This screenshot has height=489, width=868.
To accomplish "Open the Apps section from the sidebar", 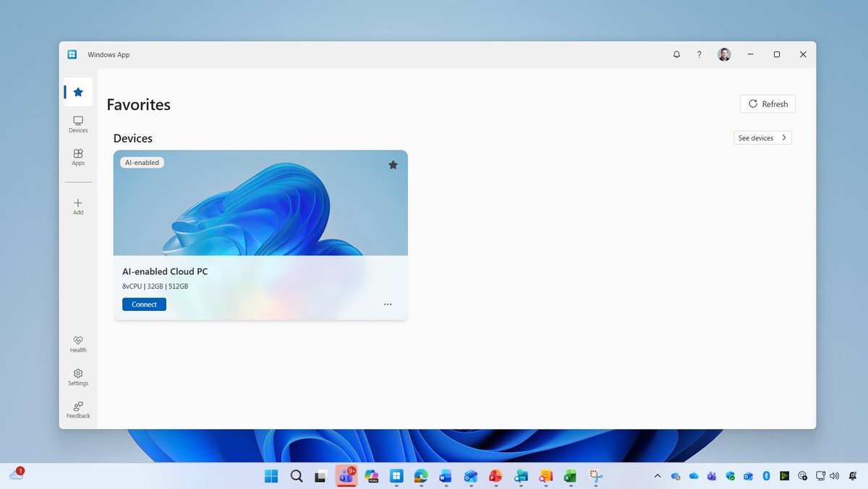I will 77,158.
